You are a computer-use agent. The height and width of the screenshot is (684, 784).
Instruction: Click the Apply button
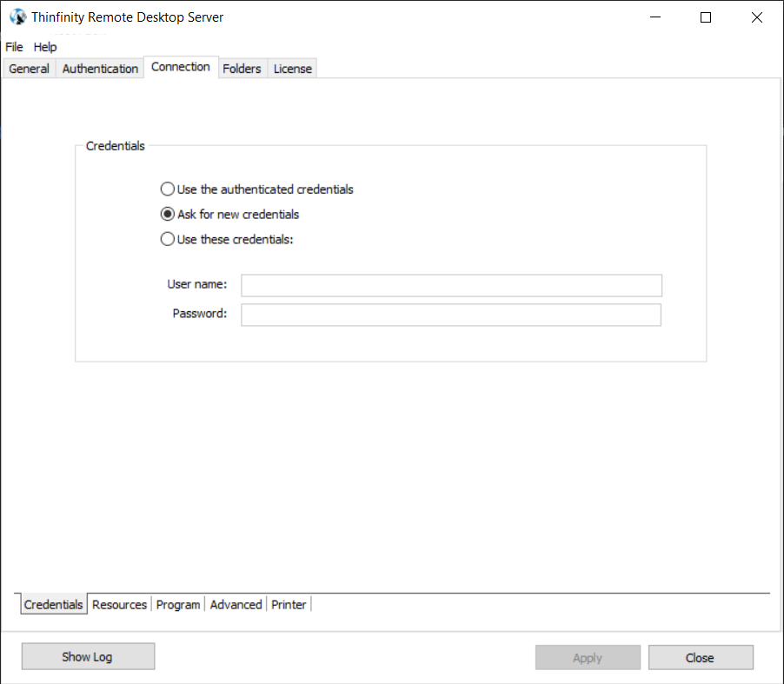(588, 658)
